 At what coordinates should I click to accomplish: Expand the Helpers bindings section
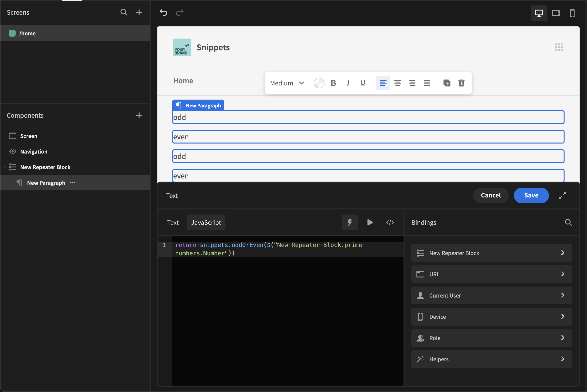[492, 359]
